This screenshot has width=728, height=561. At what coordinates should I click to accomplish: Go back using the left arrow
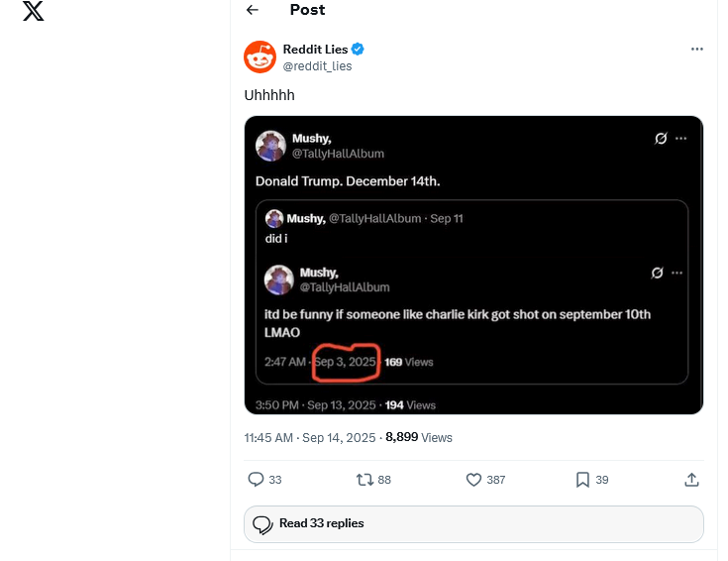pos(253,10)
